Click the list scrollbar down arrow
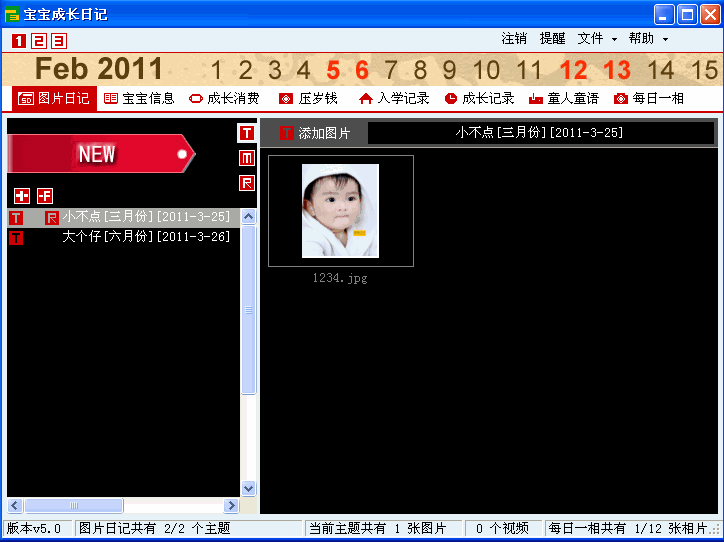This screenshot has height=542, width=724. [x=249, y=488]
